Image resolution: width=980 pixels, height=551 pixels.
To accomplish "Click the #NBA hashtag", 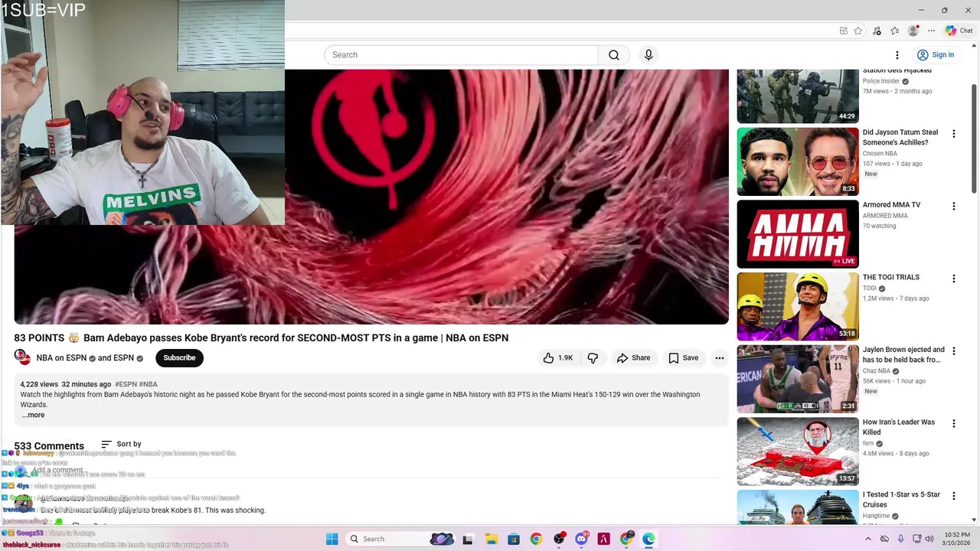I will [149, 384].
